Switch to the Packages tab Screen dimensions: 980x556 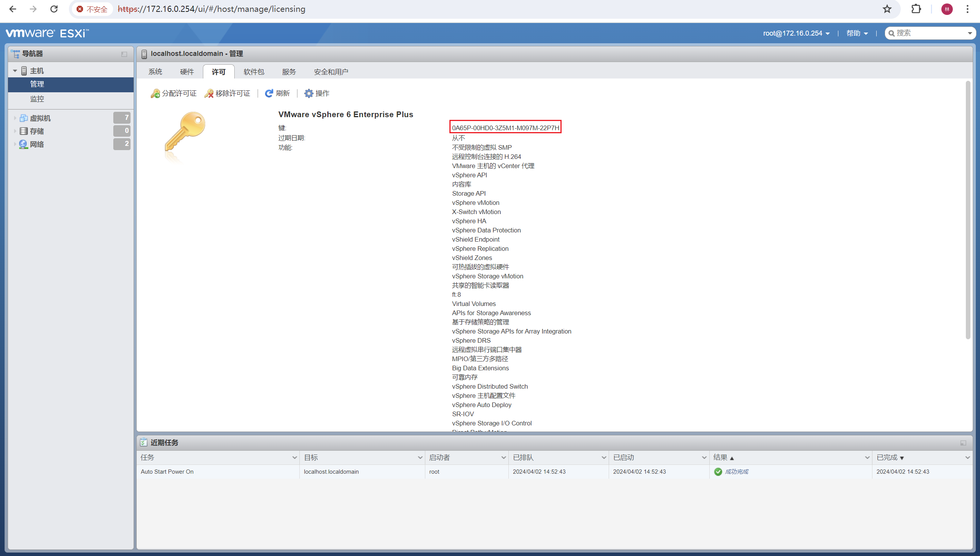pyautogui.click(x=254, y=72)
